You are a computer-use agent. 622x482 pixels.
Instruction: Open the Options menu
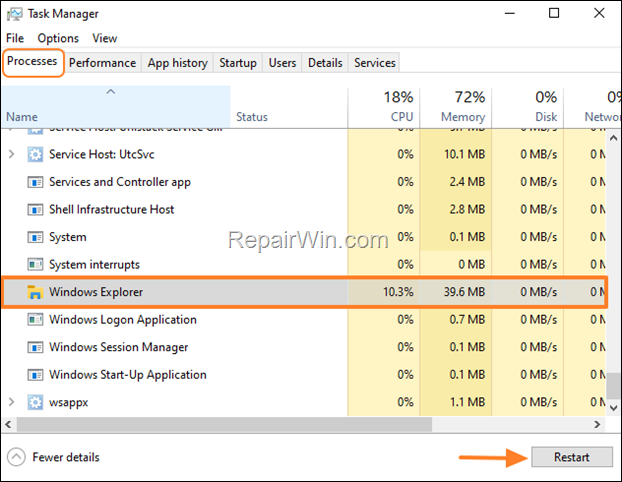tap(58, 38)
